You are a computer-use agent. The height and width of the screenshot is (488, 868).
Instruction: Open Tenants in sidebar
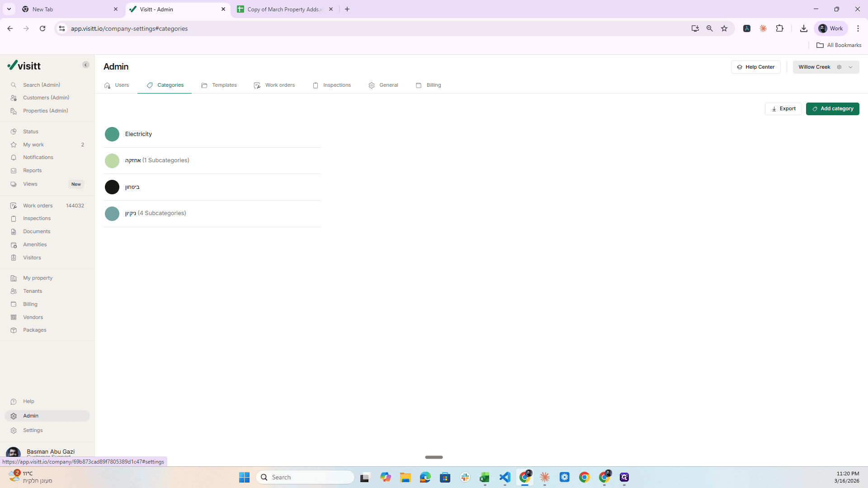pos(33,291)
